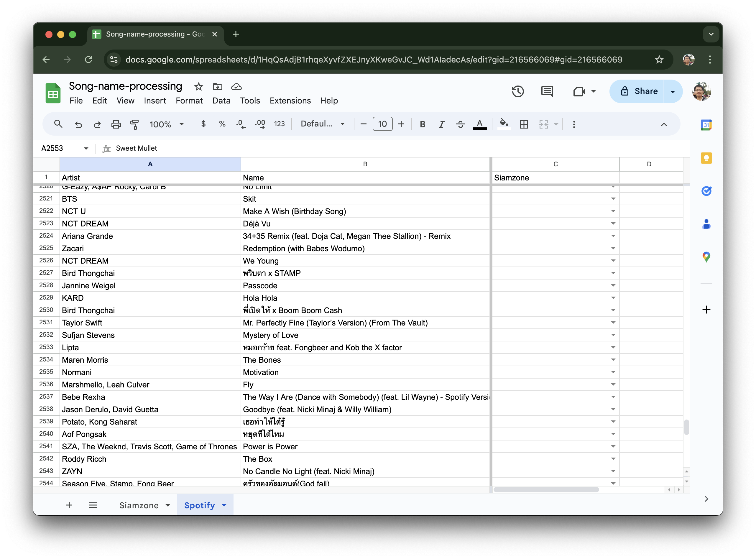Open the Google account avatar
The height and width of the screenshot is (559, 756).
click(x=701, y=91)
